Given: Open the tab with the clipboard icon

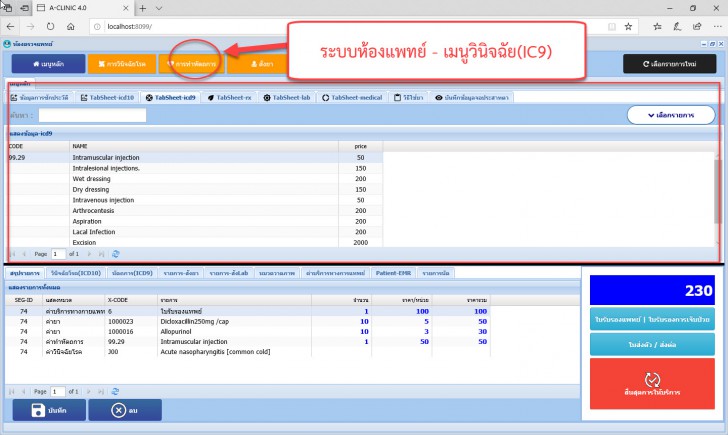Looking at the screenshot, I should [409, 97].
